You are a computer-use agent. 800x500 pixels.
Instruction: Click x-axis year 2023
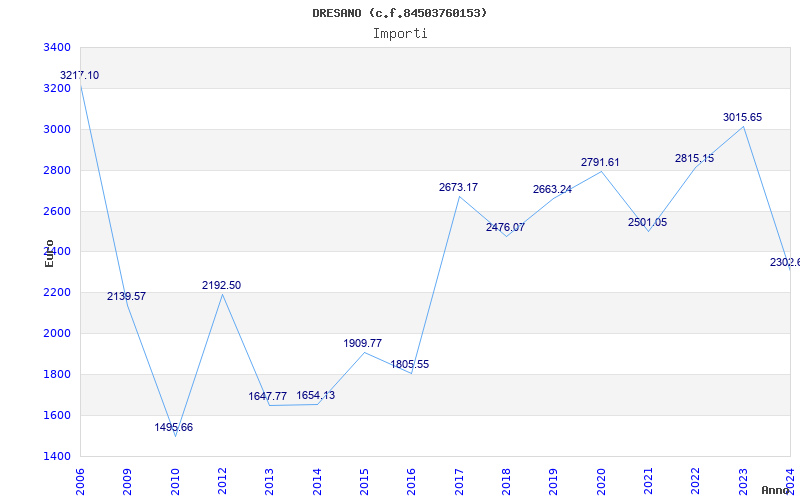click(743, 482)
